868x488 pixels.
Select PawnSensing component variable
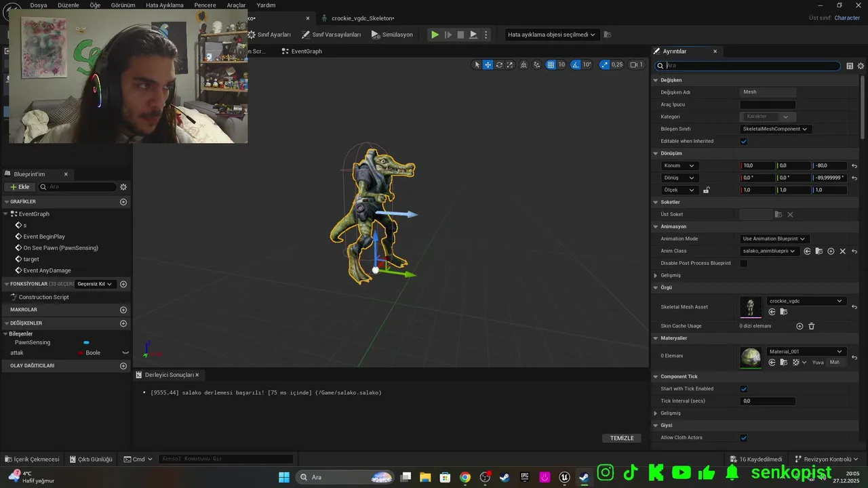tap(33, 342)
